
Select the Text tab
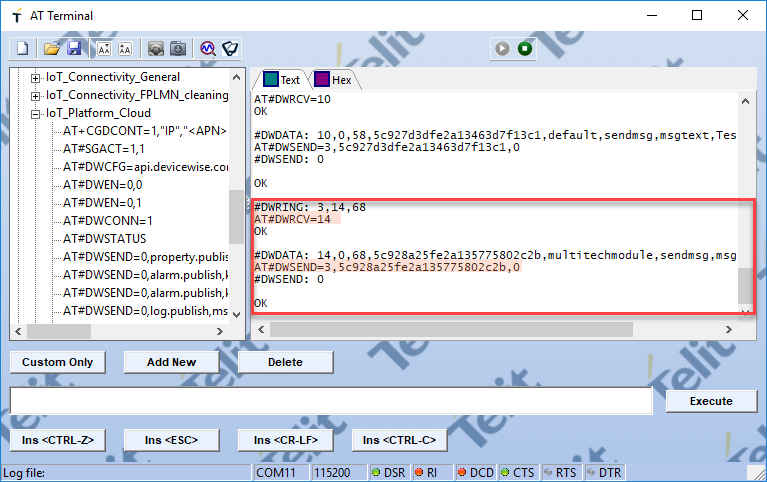click(x=281, y=80)
